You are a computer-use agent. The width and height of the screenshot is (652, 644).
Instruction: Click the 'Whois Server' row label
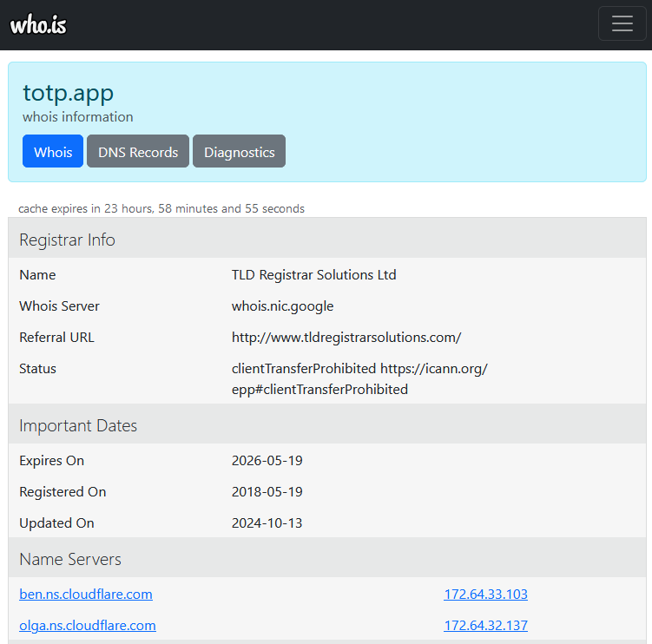pos(59,306)
